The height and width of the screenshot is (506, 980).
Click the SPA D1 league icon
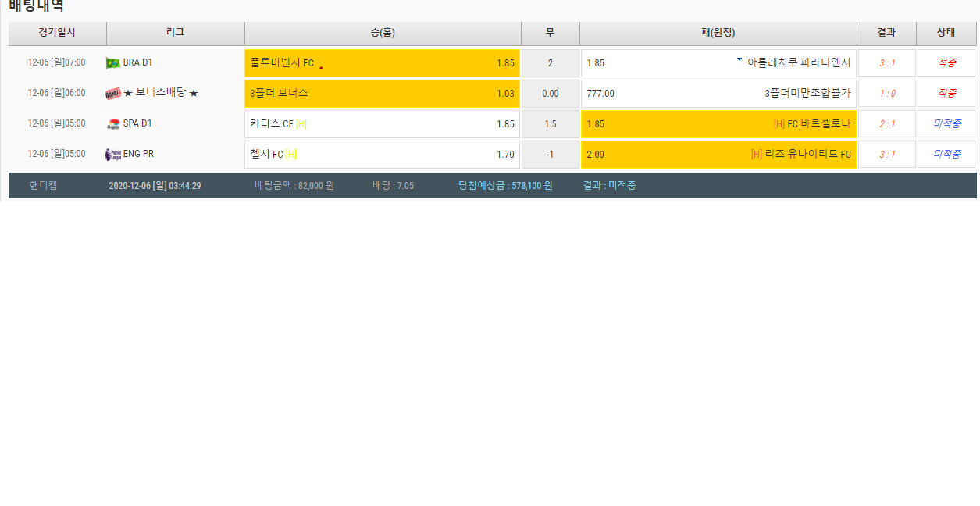pos(113,124)
